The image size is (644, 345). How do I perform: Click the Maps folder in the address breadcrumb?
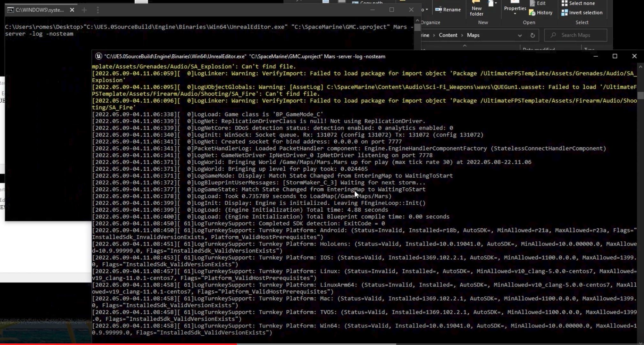[x=473, y=35]
